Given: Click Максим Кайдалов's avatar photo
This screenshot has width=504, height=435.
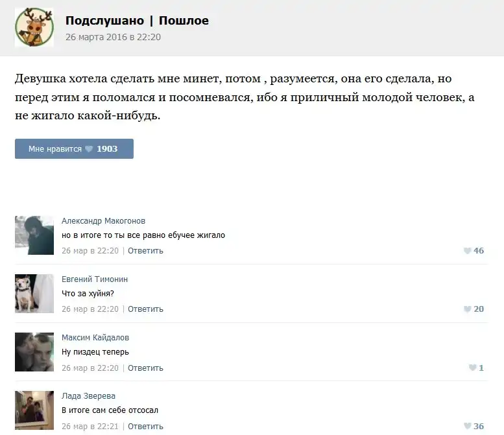Looking at the screenshot, I should (34, 352).
